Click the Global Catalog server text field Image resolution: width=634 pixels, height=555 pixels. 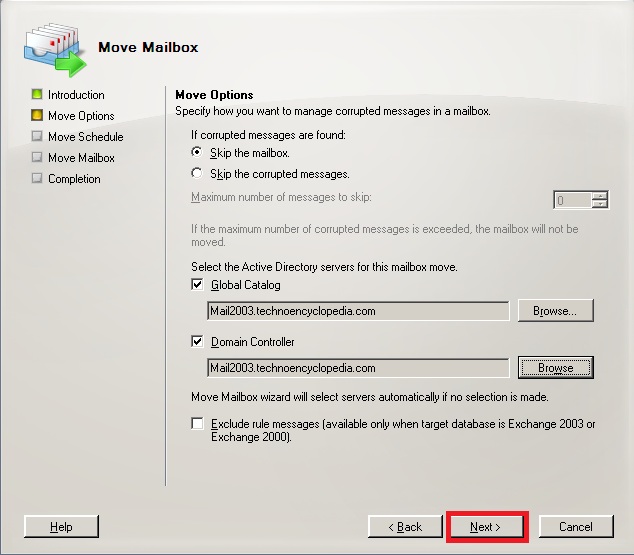click(x=358, y=311)
